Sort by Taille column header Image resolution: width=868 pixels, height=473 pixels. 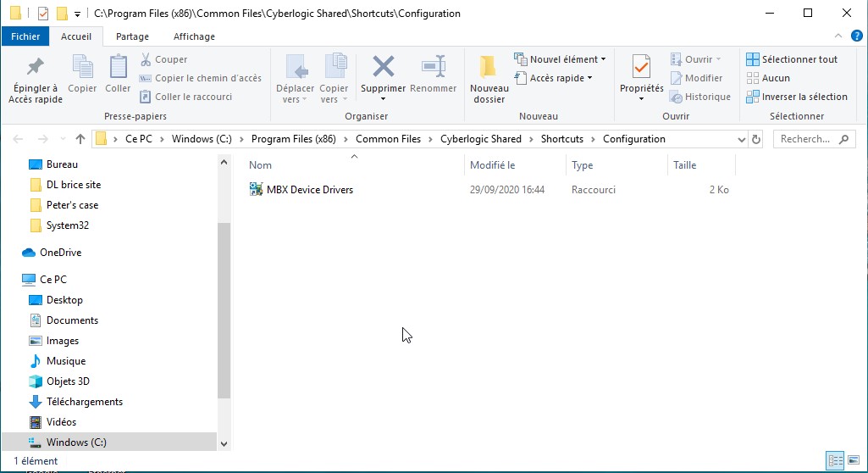684,165
